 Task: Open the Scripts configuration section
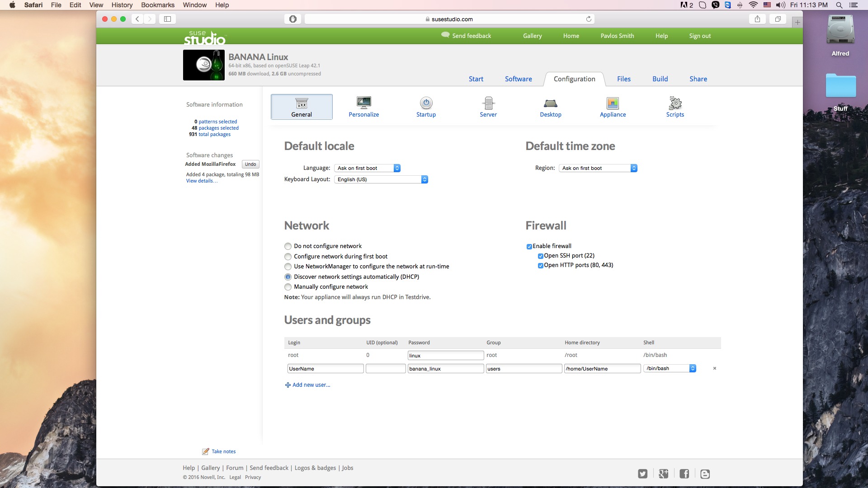click(675, 107)
